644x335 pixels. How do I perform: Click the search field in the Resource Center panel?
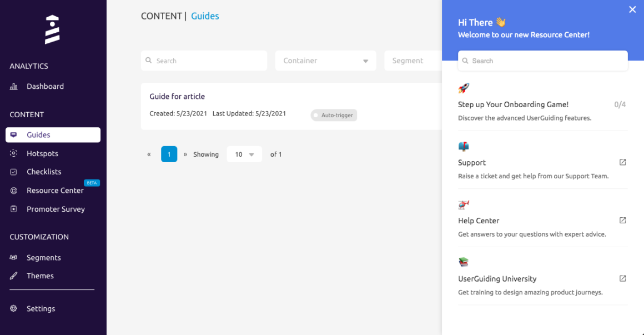[x=543, y=61]
